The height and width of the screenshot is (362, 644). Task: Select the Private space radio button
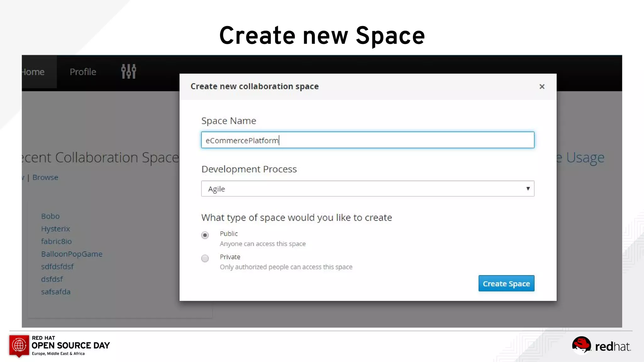coord(205,258)
